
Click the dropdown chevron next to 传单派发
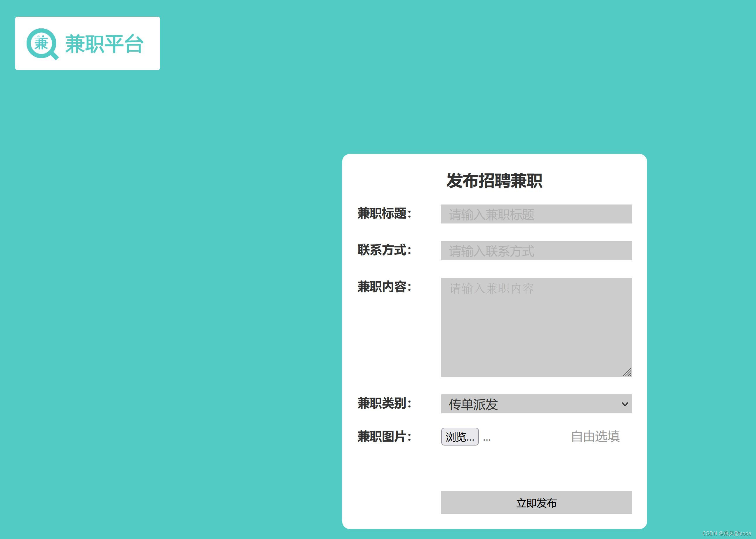click(625, 404)
